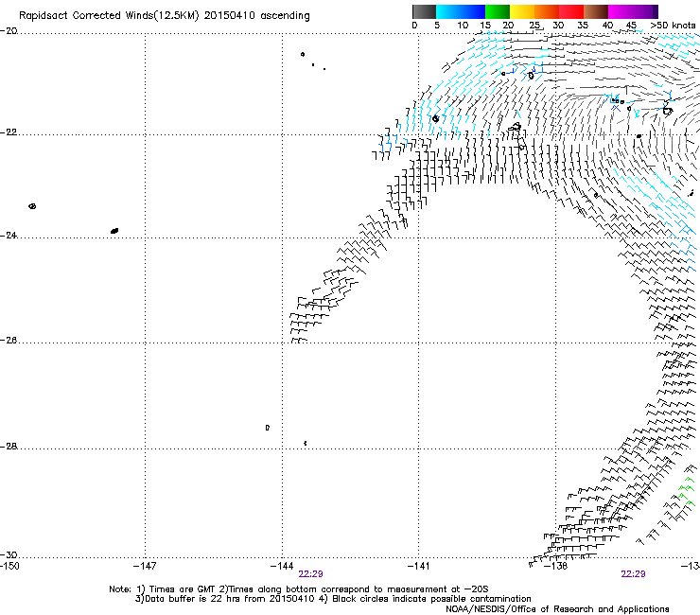This screenshot has height=615, width=700.
Task: Select the cyan 5-10 knots legend color
Action: [448, 11]
